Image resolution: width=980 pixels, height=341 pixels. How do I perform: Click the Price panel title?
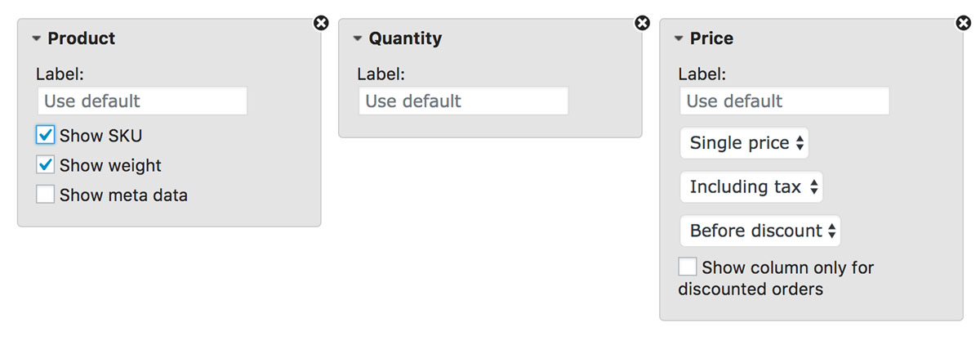711,38
